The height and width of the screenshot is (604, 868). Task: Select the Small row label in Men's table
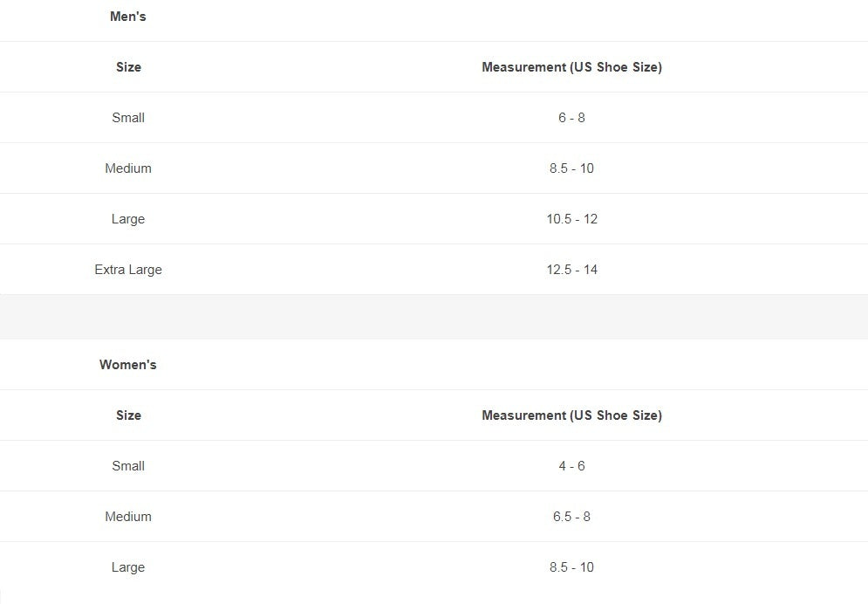point(128,118)
